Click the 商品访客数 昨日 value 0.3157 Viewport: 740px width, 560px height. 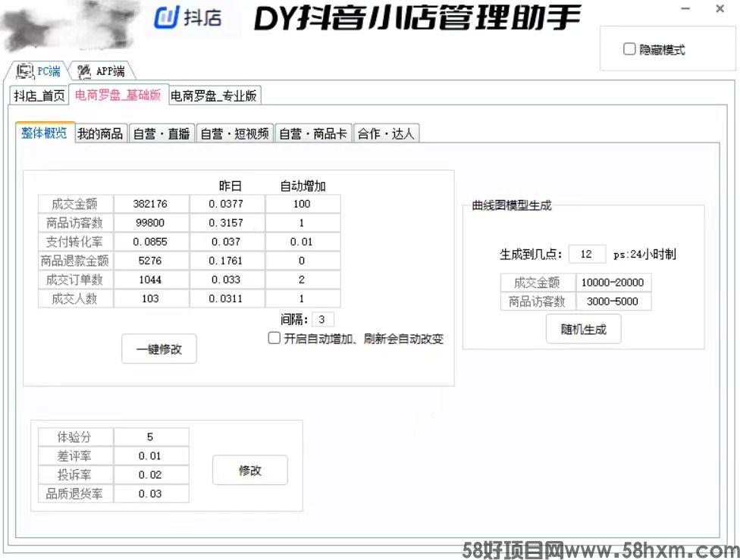(227, 223)
